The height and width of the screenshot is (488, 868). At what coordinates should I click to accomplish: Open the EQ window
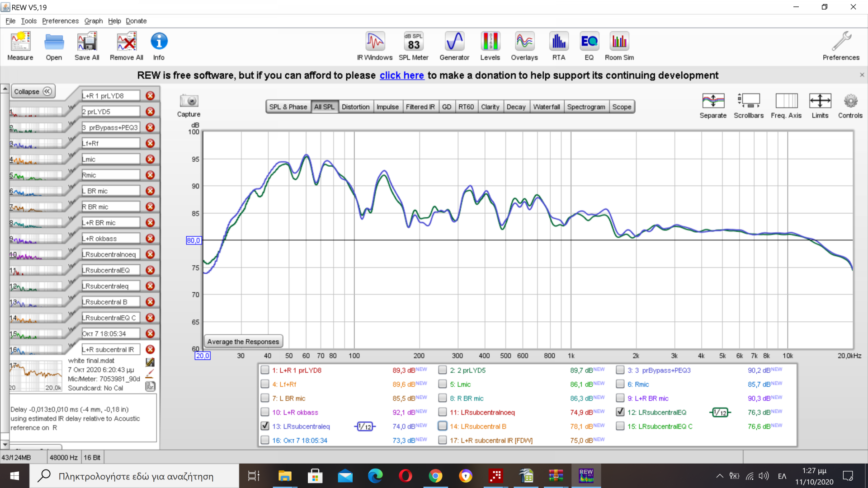[x=589, y=46]
